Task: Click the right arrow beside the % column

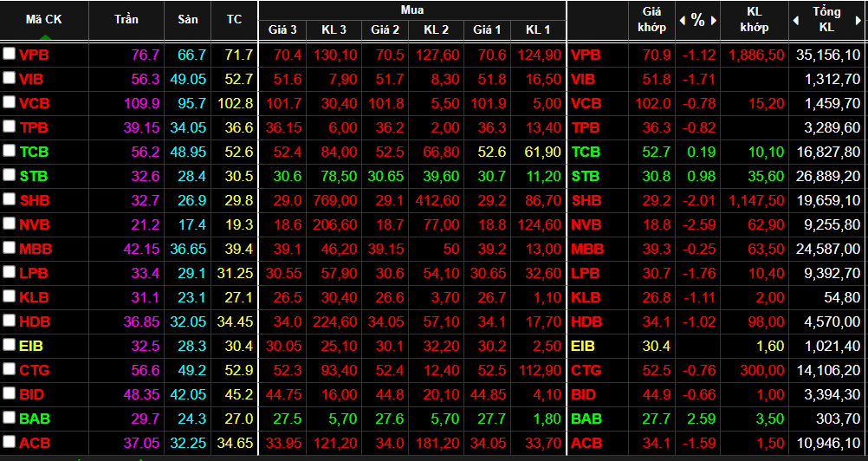Action: point(713,20)
